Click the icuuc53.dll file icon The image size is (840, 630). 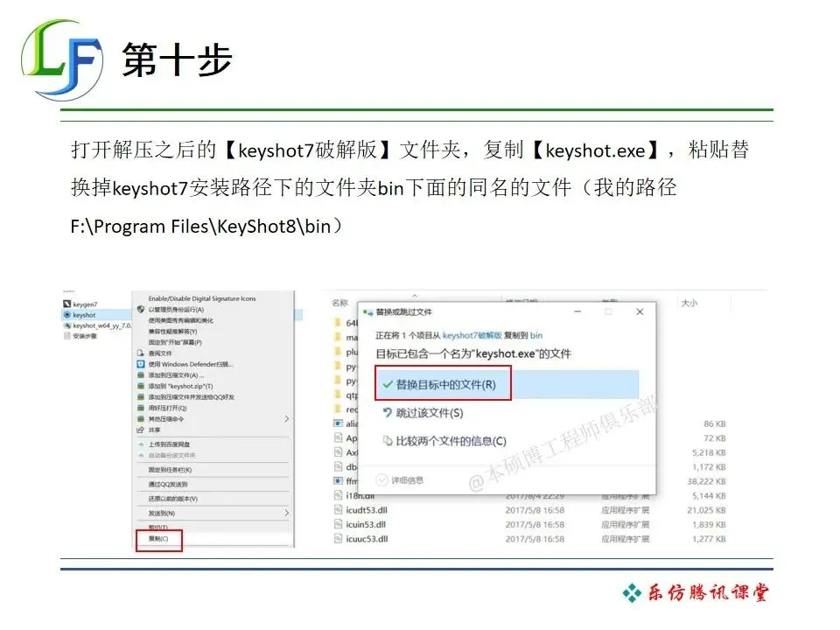coord(338,539)
